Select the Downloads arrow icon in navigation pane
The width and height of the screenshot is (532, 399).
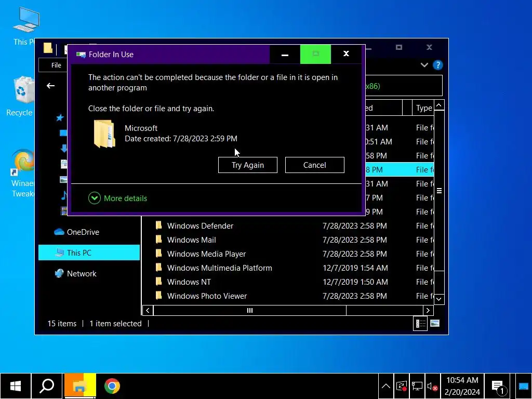pos(63,148)
